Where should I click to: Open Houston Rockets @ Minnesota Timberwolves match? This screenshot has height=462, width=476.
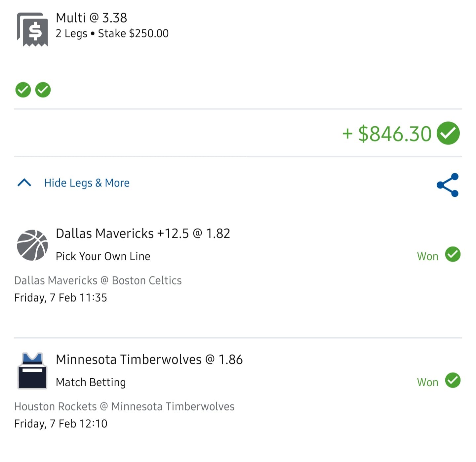click(124, 406)
